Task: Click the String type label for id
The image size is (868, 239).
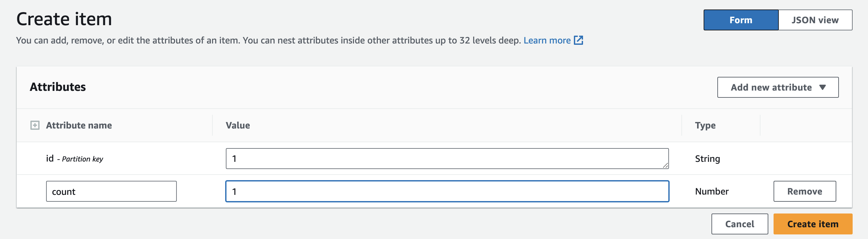Action: tap(707, 158)
